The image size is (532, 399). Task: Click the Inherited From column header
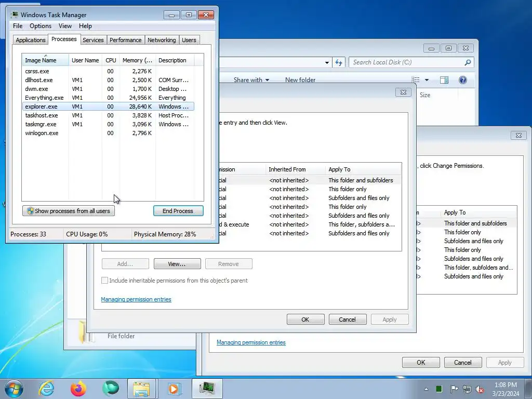click(295, 169)
